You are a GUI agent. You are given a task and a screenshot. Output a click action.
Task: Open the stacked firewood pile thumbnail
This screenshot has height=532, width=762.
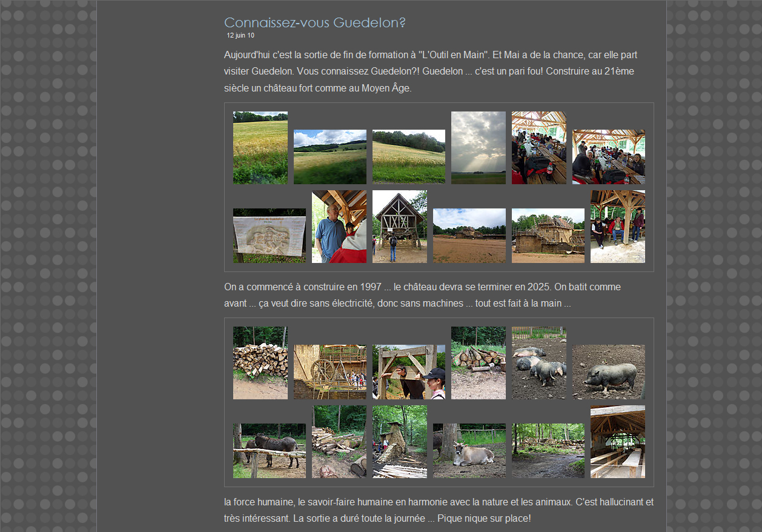[260, 362]
